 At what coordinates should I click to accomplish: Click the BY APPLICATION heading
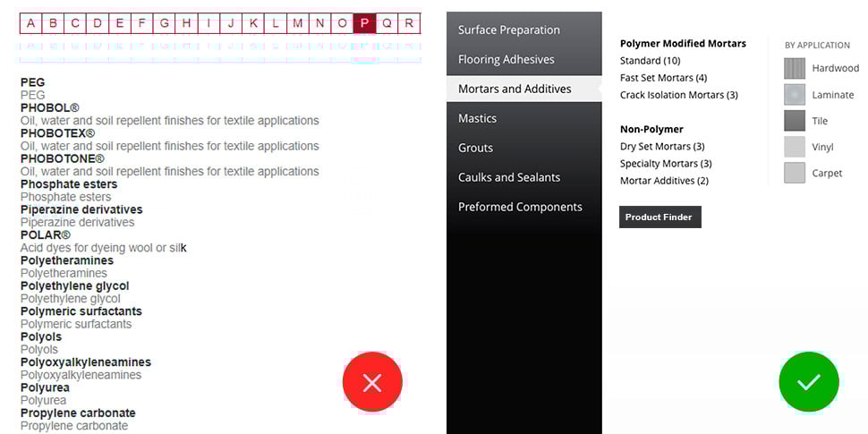coord(817,46)
